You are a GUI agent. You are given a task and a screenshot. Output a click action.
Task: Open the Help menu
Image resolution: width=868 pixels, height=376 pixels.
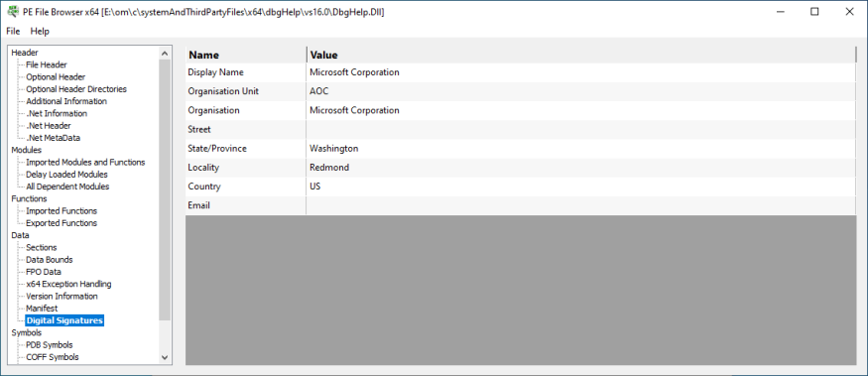click(x=40, y=31)
